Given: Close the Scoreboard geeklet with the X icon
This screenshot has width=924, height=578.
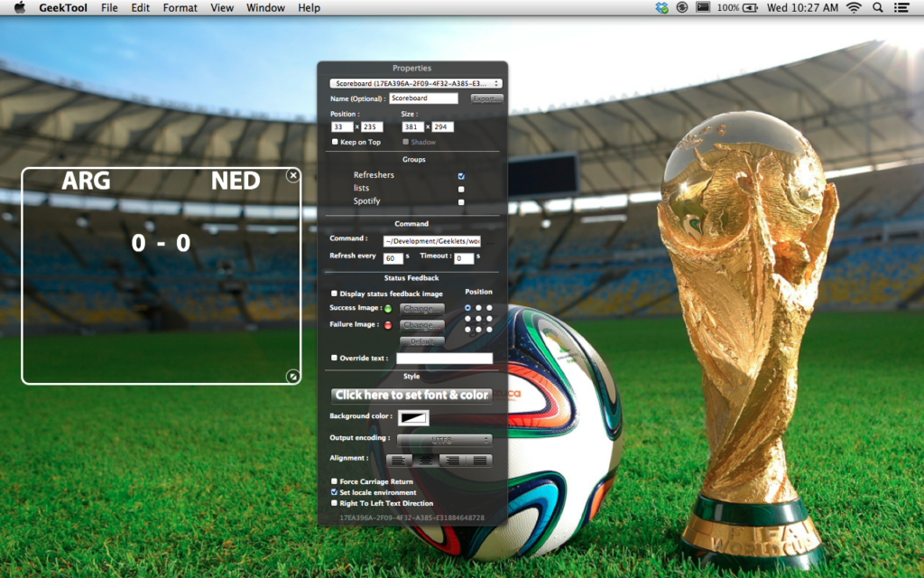Looking at the screenshot, I should [292, 175].
